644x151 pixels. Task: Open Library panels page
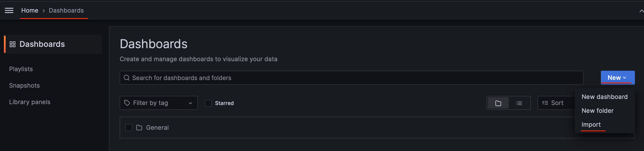(x=29, y=102)
